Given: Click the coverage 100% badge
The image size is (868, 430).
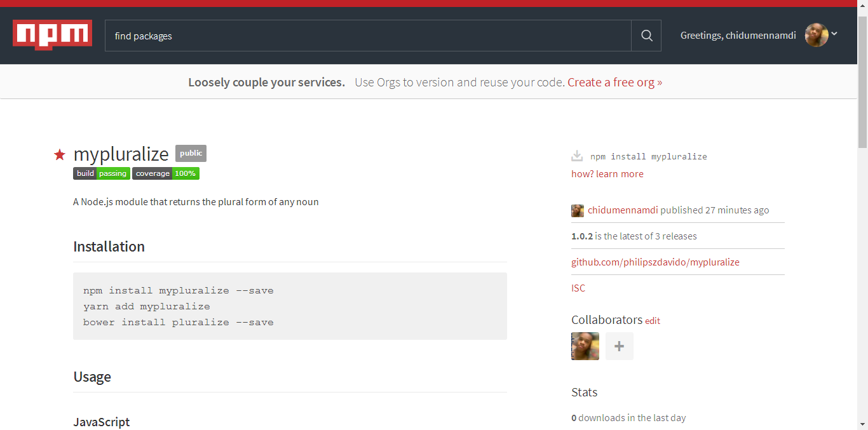Looking at the screenshot, I should pyautogui.click(x=166, y=173).
